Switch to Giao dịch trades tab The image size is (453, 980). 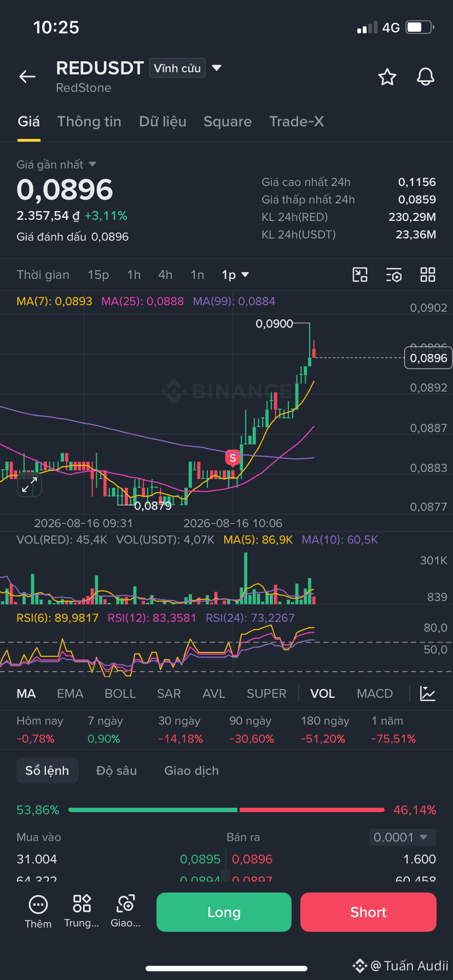pyautogui.click(x=191, y=771)
